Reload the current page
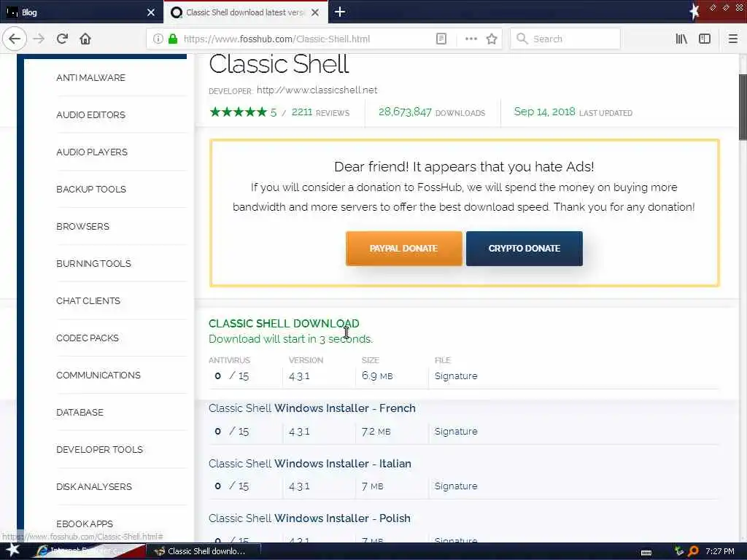The width and height of the screenshot is (747, 560). click(x=62, y=39)
